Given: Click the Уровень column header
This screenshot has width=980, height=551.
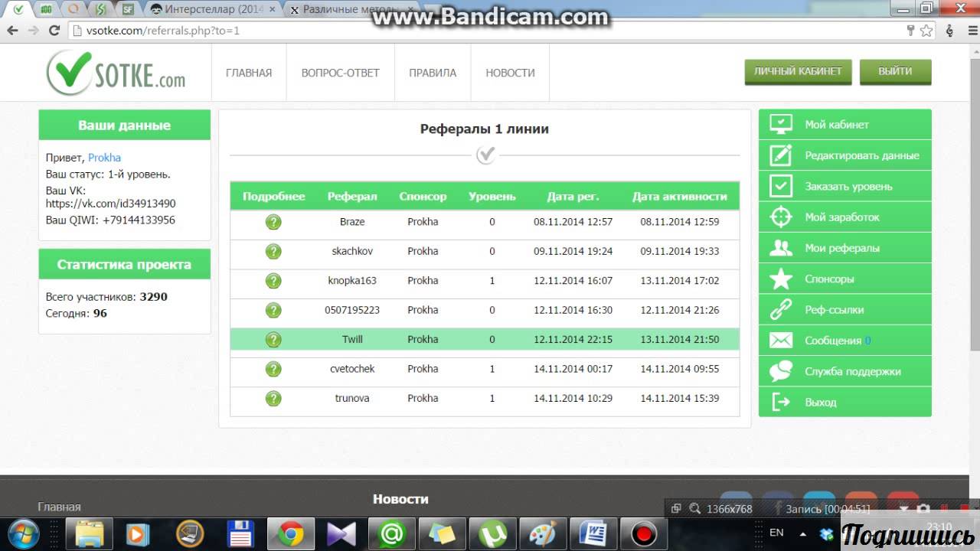Looking at the screenshot, I should pos(492,197).
